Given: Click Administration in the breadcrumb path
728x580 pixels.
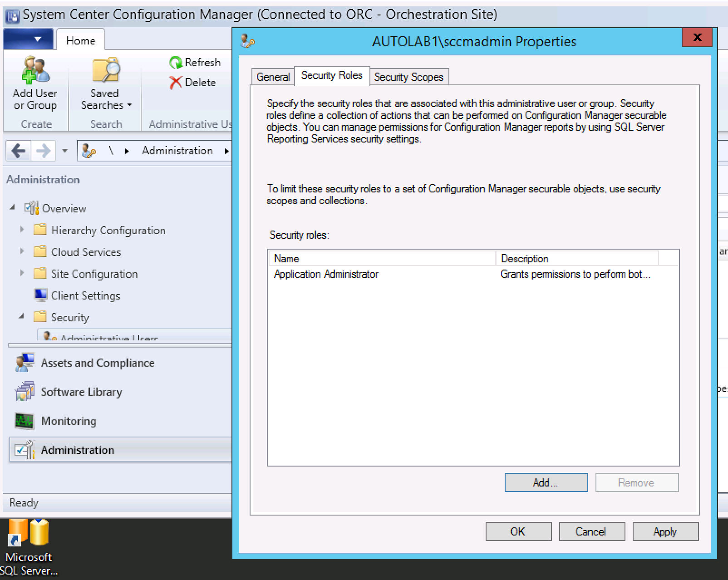Looking at the screenshot, I should point(177,151).
